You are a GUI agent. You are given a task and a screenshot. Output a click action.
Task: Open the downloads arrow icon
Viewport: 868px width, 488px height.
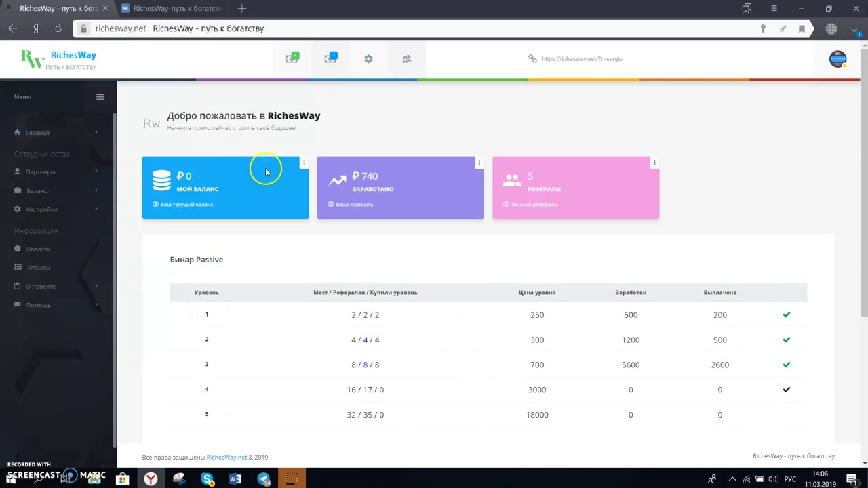(x=855, y=28)
